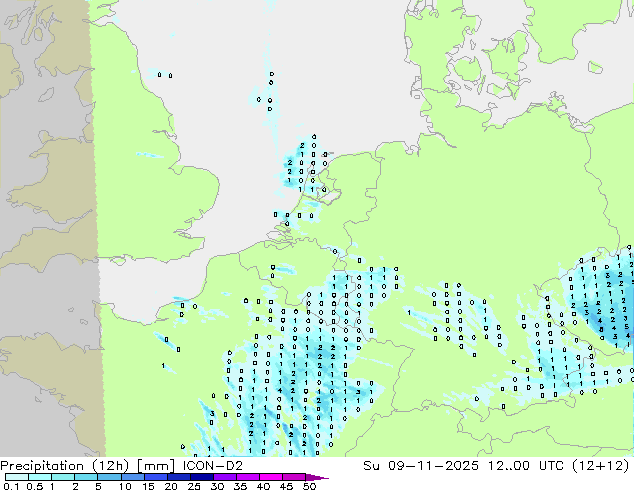Click the 30–35 mm purple legend cell
This screenshot has height=490, width=634.
pyautogui.click(x=225, y=477)
